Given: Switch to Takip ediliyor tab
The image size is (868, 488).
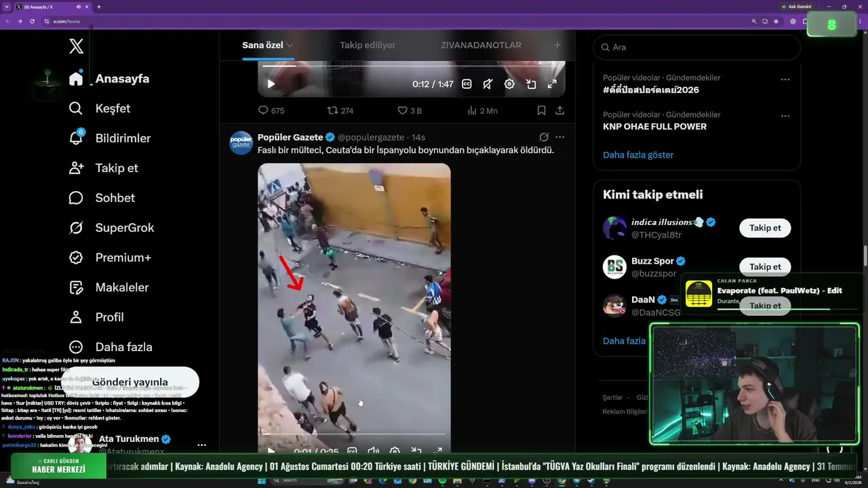Looking at the screenshot, I should (x=368, y=45).
